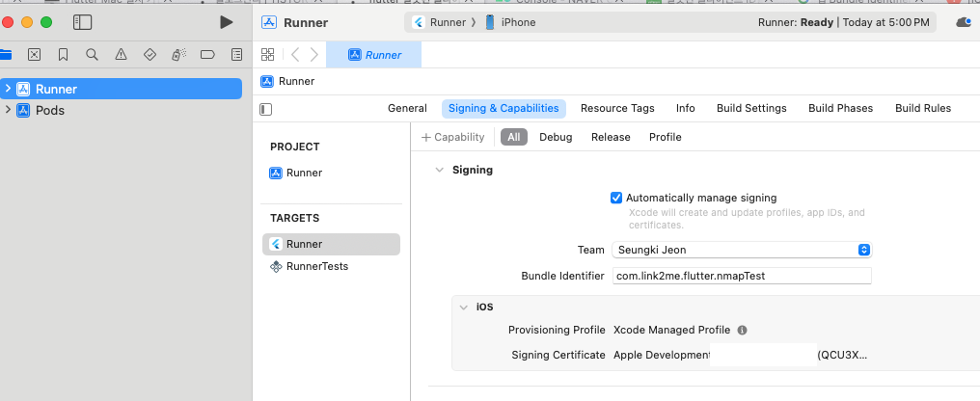Image resolution: width=980 pixels, height=401 pixels.
Task: Open the find navigator magnifier icon
Action: (92, 55)
